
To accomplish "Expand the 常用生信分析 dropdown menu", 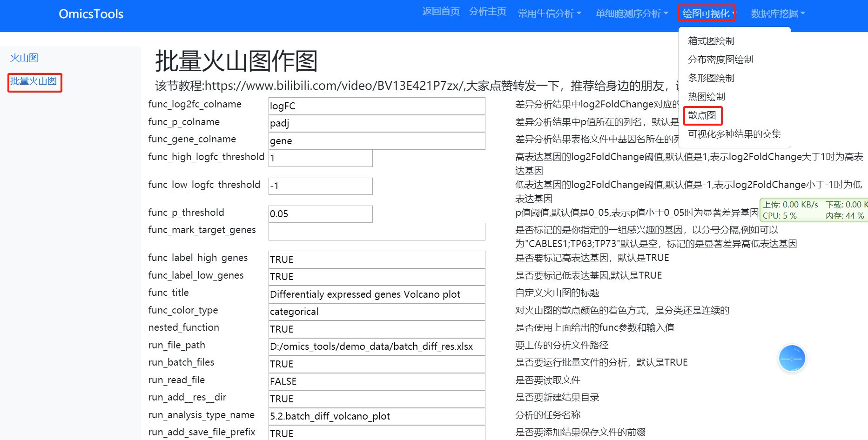I will point(550,14).
